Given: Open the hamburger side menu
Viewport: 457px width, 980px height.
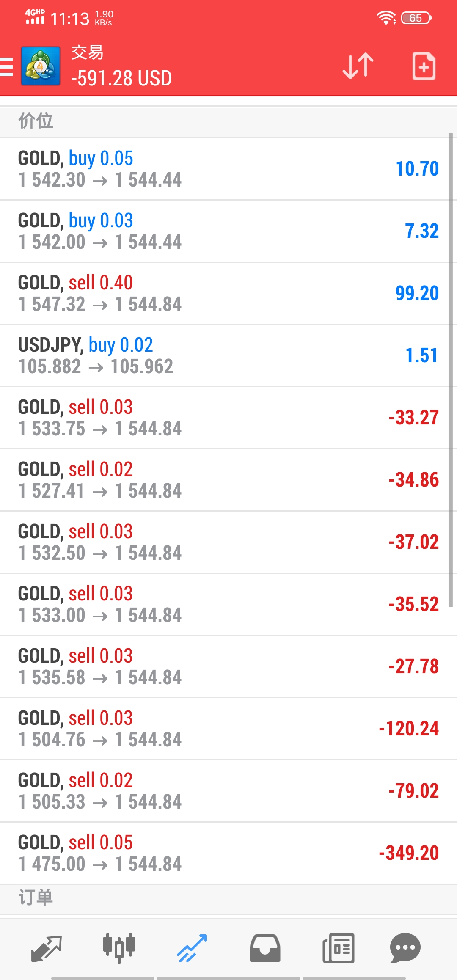Looking at the screenshot, I should 7,66.
